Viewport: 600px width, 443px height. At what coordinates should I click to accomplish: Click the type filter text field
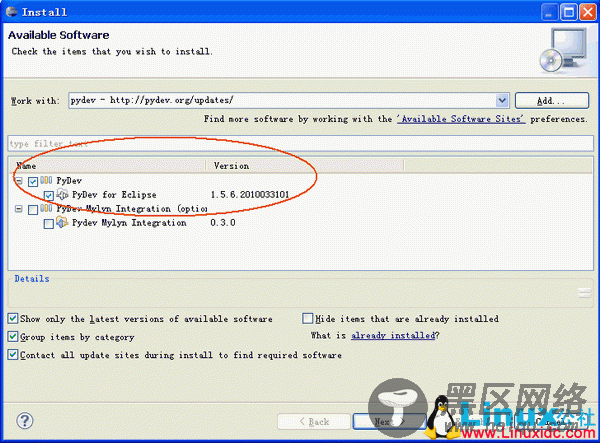[300, 143]
